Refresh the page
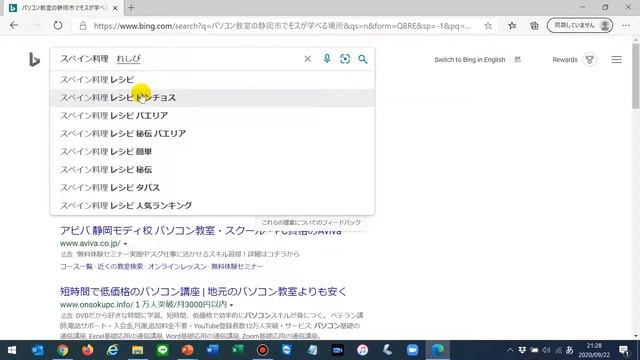 point(58,25)
